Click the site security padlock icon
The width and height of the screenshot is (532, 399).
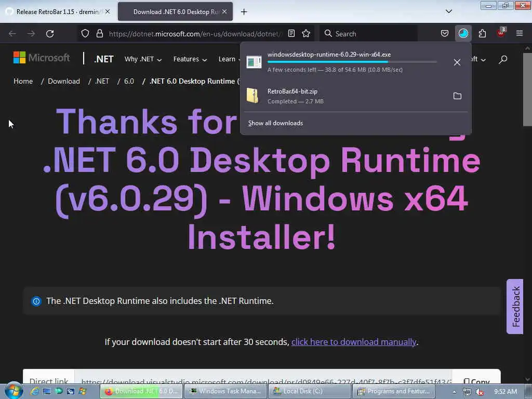point(99,33)
